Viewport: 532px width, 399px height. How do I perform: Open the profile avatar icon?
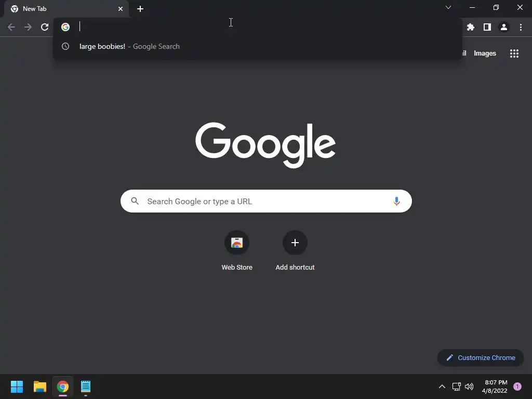504,27
